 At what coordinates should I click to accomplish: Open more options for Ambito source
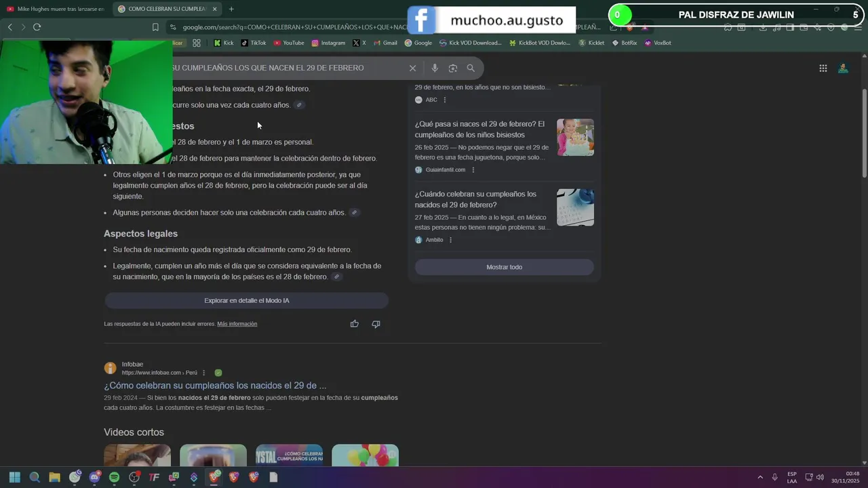click(x=450, y=240)
